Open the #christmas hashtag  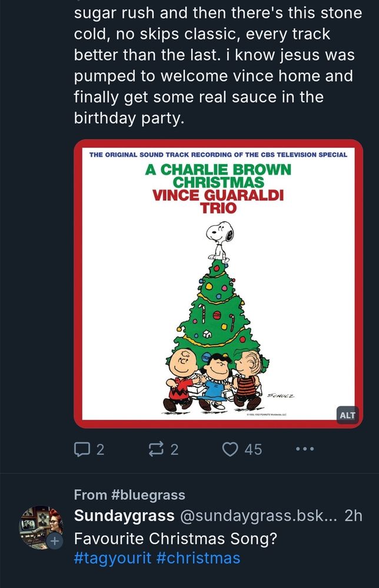pyautogui.click(x=198, y=557)
